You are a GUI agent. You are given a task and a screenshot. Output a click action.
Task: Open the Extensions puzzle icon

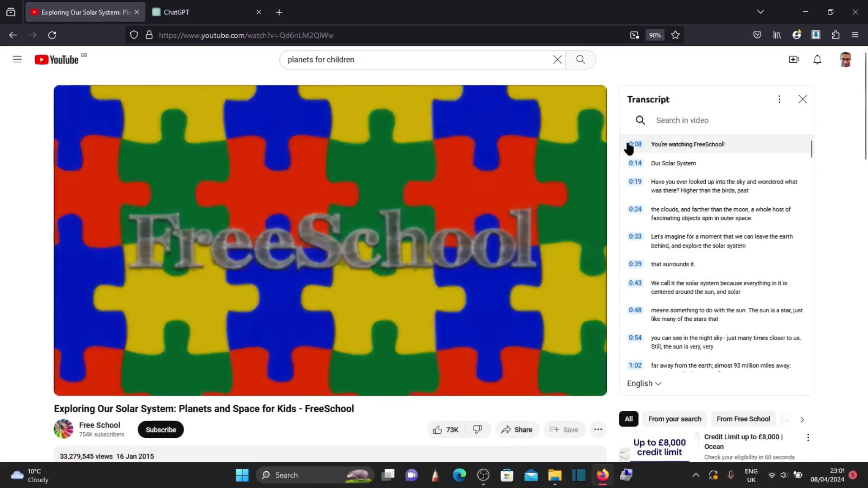click(835, 35)
